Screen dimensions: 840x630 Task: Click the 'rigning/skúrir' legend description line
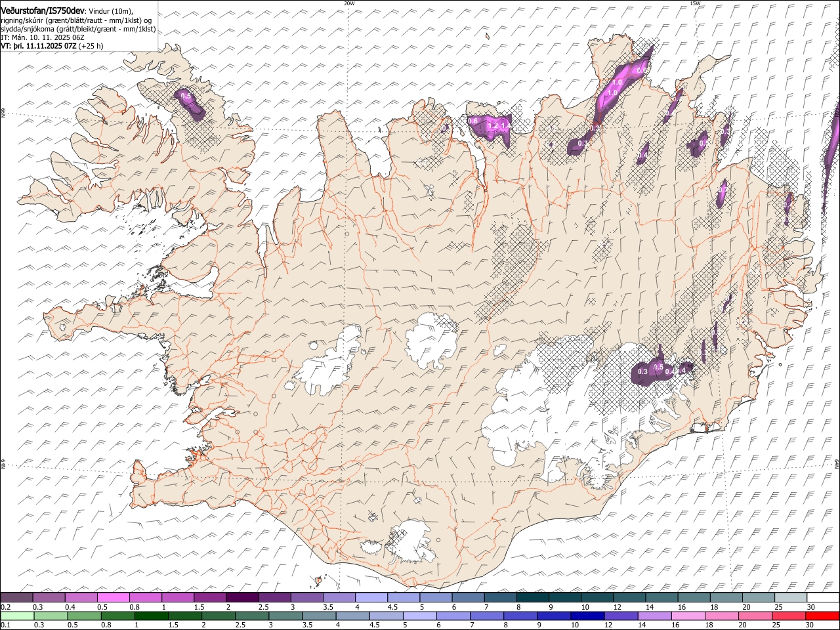click(77, 20)
